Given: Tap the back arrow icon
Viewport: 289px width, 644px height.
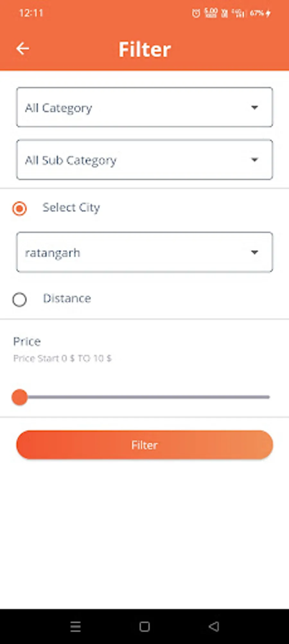Looking at the screenshot, I should [23, 49].
